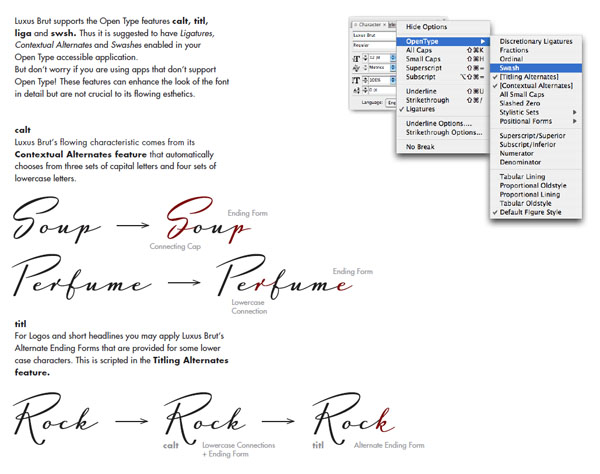Open the Language dropdown in Character panel
Viewport: 600px width, 474px height.
(391, 103)
